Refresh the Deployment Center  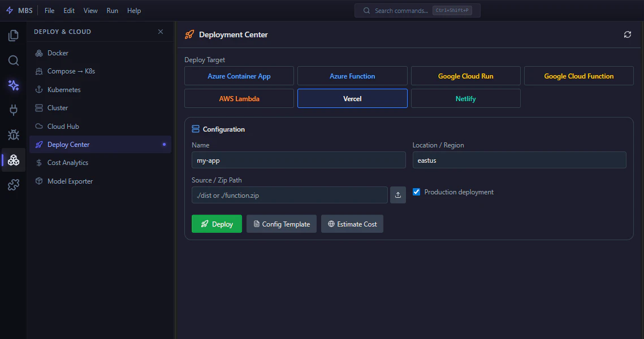tap(628, 34)
